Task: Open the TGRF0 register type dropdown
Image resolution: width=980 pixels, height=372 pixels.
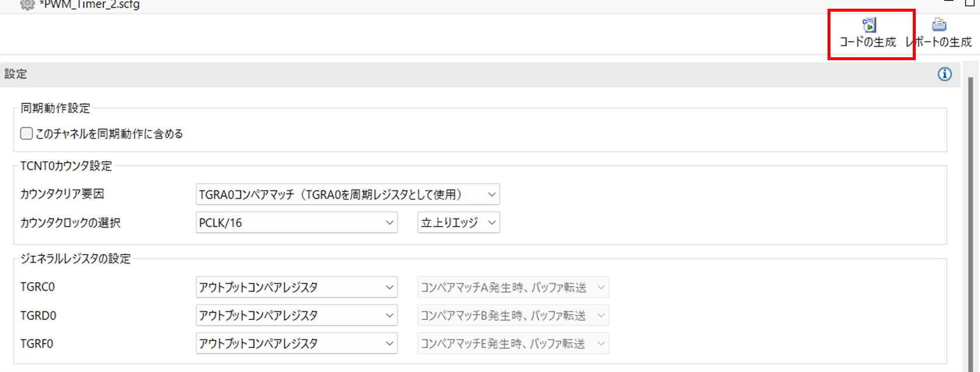Action: coord(297,343)
